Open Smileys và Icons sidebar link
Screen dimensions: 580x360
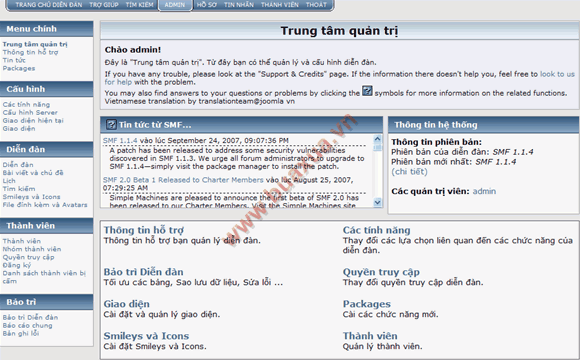[31, 197]
